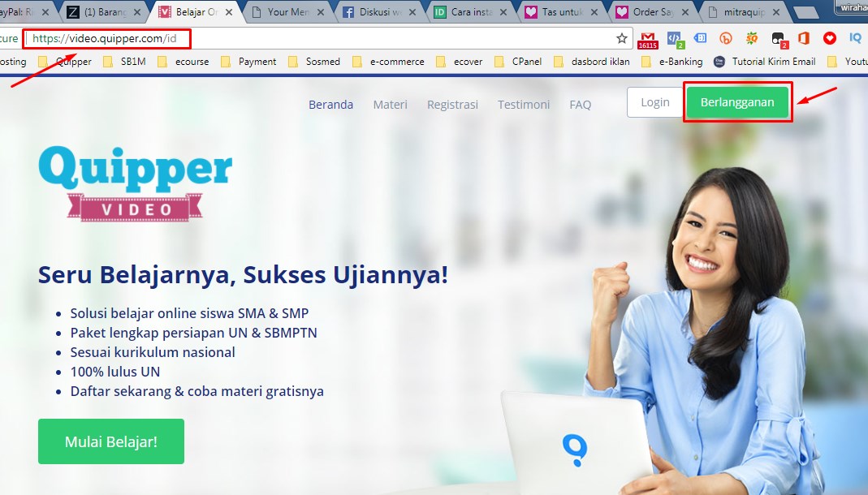The image size is (868, 495).
Task: Click the text Paket lengkap persiapan UN & SBMPTN
Action: [x=194, y=333]
